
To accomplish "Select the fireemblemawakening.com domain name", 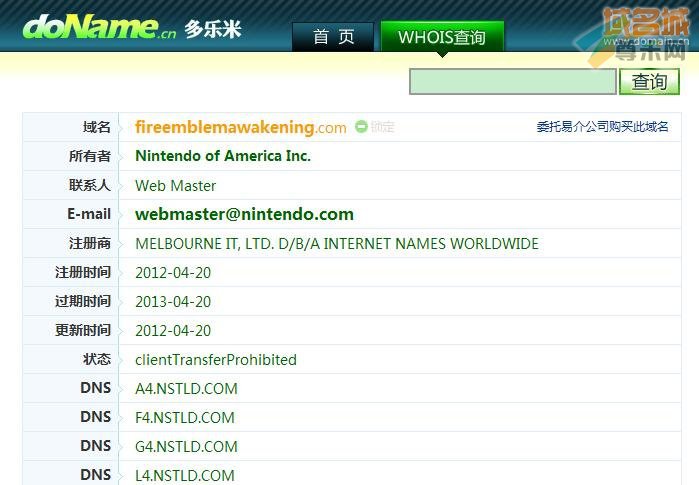I will [241, 127].
